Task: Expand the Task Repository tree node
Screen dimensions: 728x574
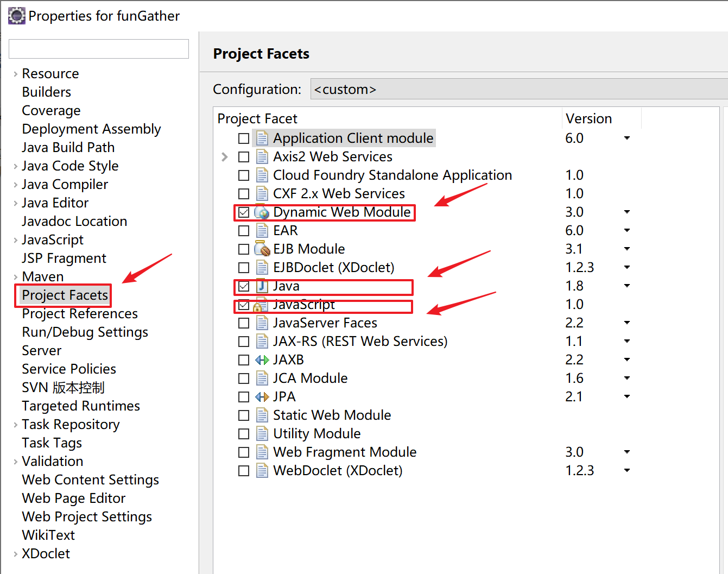Action: pos(15,425)
